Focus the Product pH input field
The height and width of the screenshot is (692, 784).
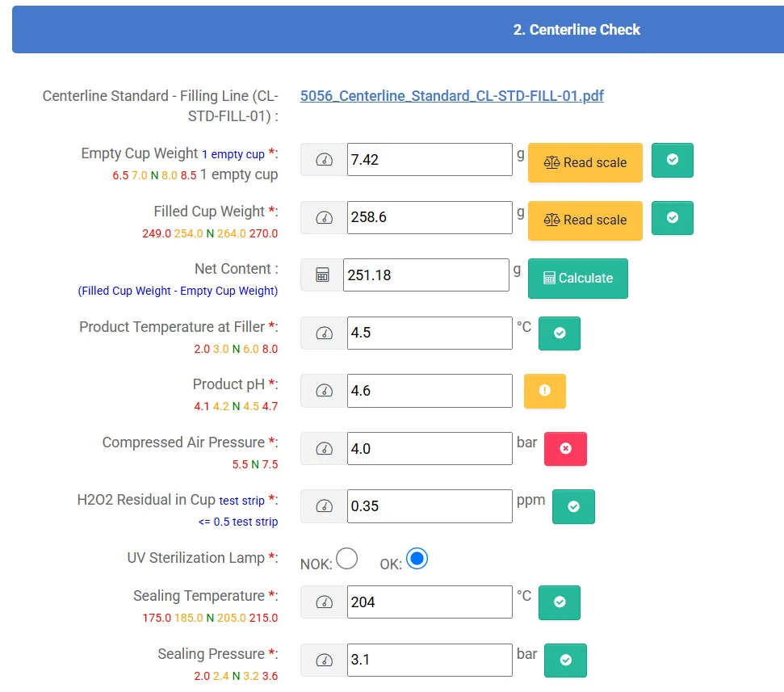click(430, 391)
